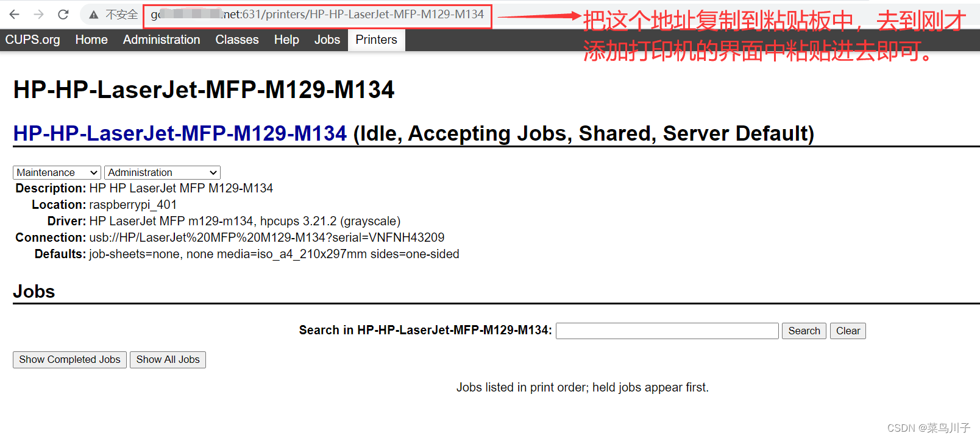Expand the Maintenance dropdown

[x=57, y=173]
